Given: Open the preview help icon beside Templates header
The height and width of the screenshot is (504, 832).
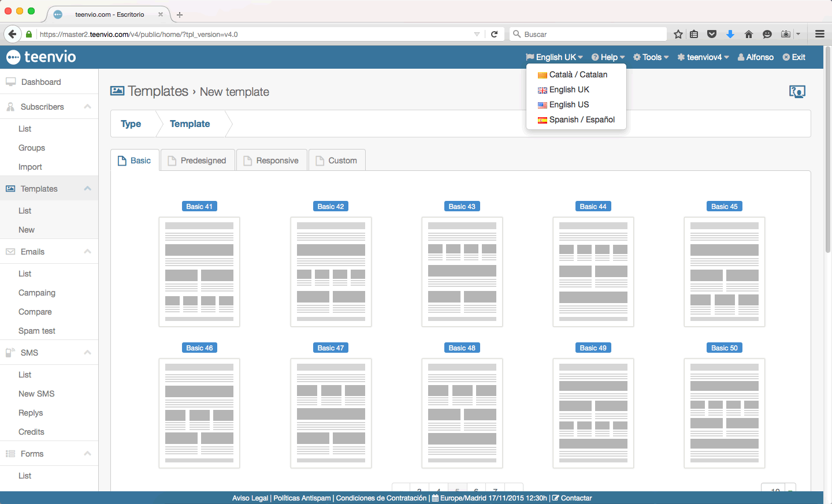Looking at the screenshot, I should (x=797, y=92).
